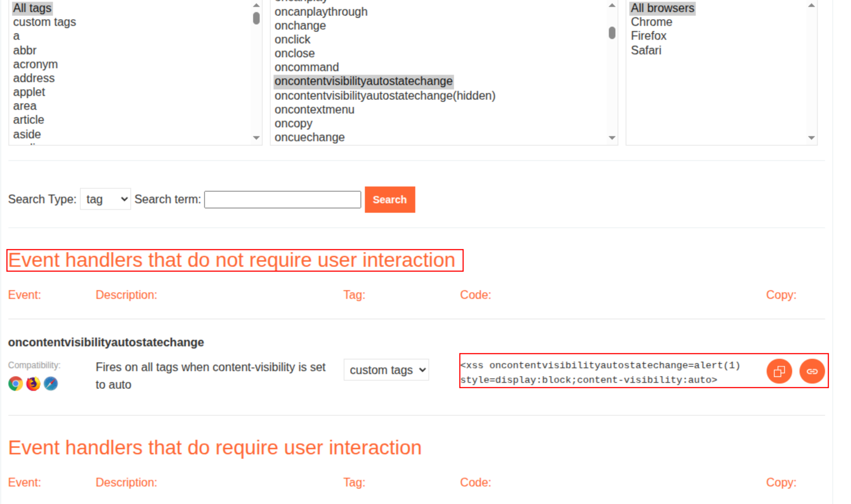Select All tags in the tags list
851x504 pixels.
[x=32, y=8]
